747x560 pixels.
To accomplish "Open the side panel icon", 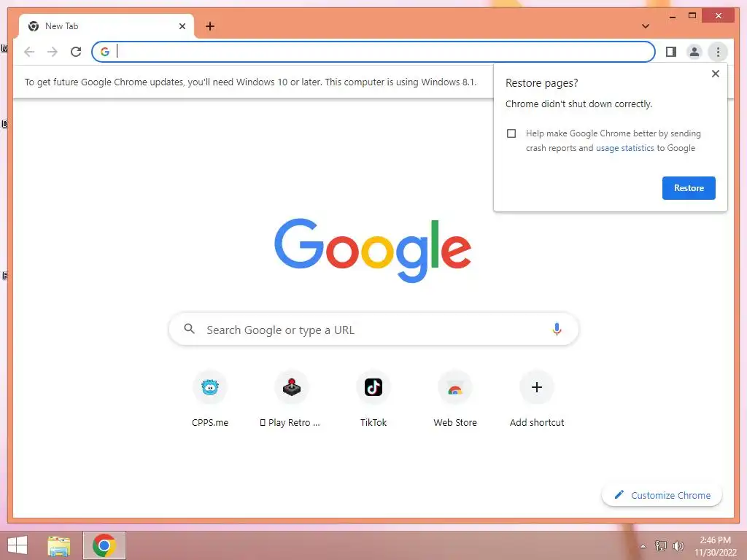I will 671,52.
